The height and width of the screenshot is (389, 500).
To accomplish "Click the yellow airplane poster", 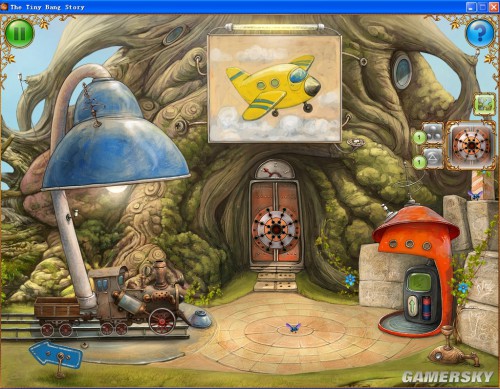I will pos(274,89).
